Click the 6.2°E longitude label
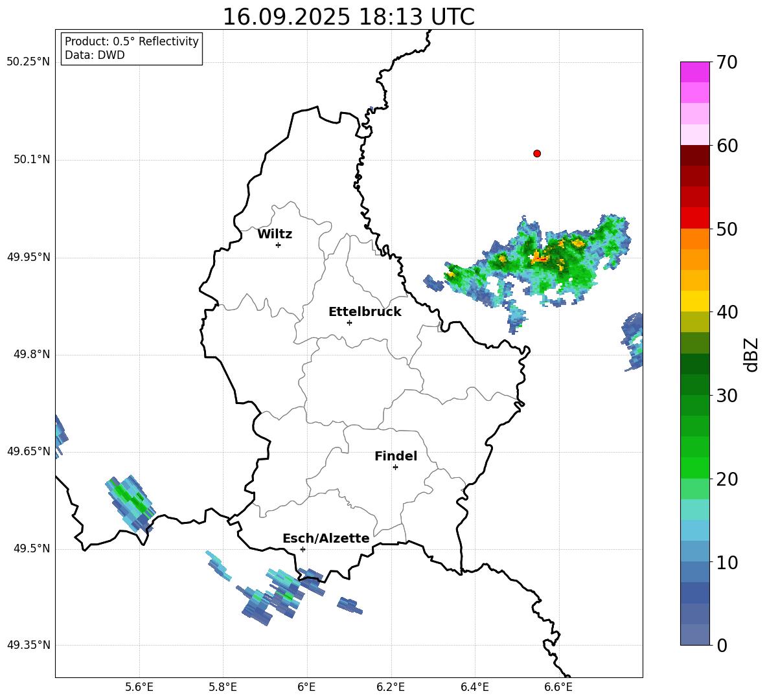Screen dimensions: 767x700 pos(391,687)
